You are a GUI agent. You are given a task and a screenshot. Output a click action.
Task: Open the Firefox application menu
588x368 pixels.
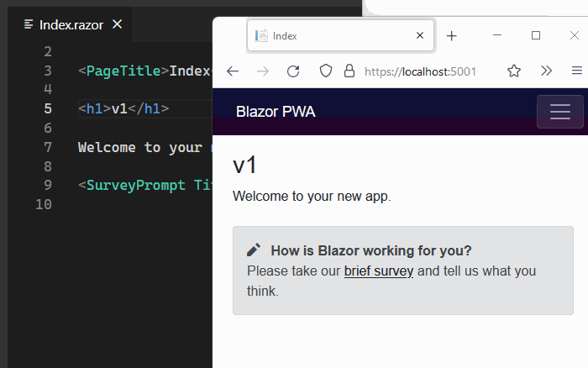point(577,71)
